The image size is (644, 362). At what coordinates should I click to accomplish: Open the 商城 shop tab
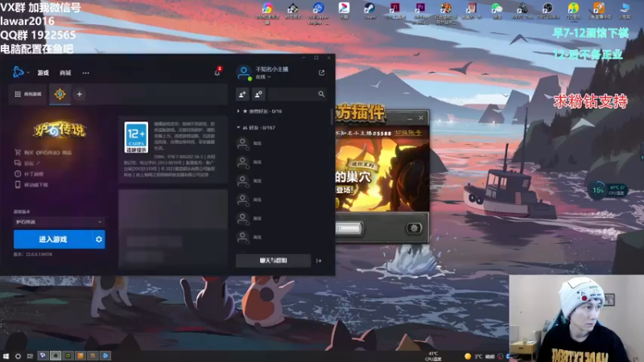(65, 72)
